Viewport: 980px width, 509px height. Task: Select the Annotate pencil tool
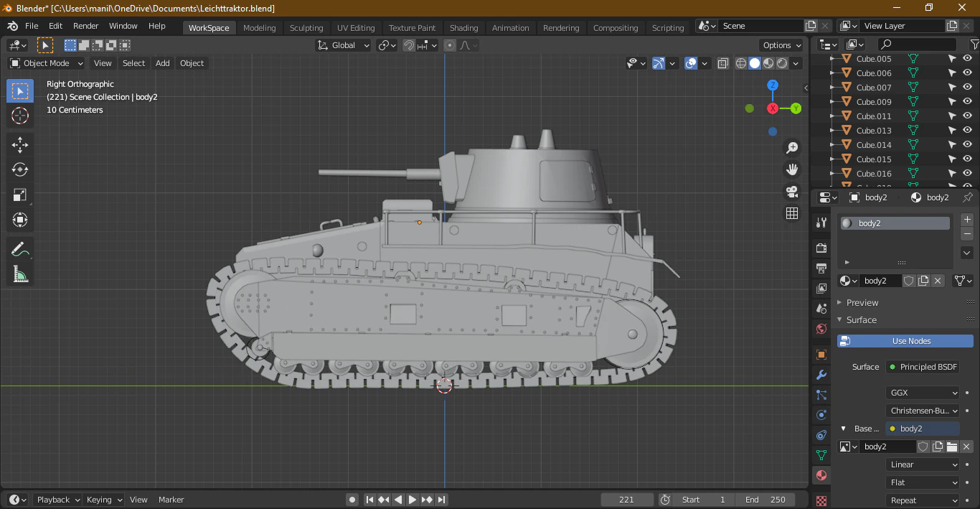(x=20, y=249)
